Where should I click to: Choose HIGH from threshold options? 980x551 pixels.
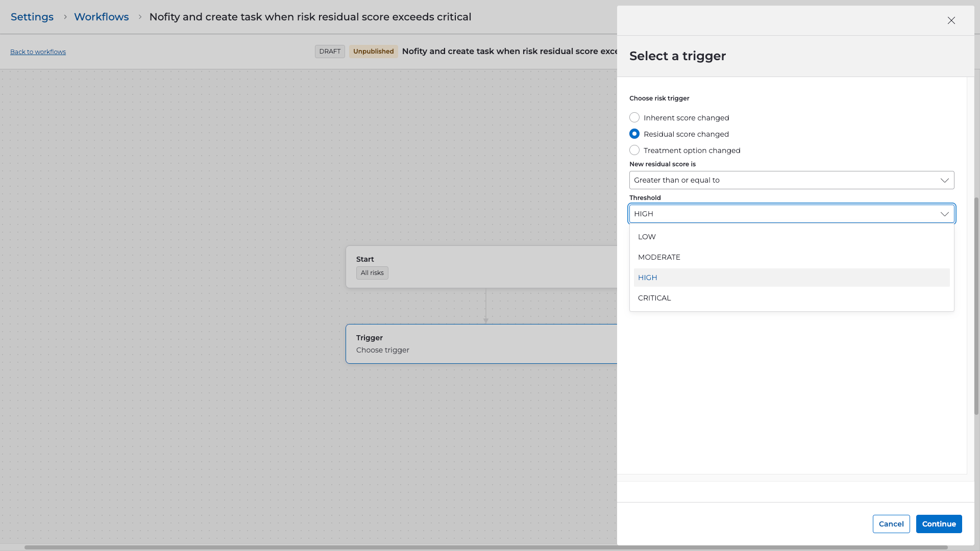pos(648,278)
